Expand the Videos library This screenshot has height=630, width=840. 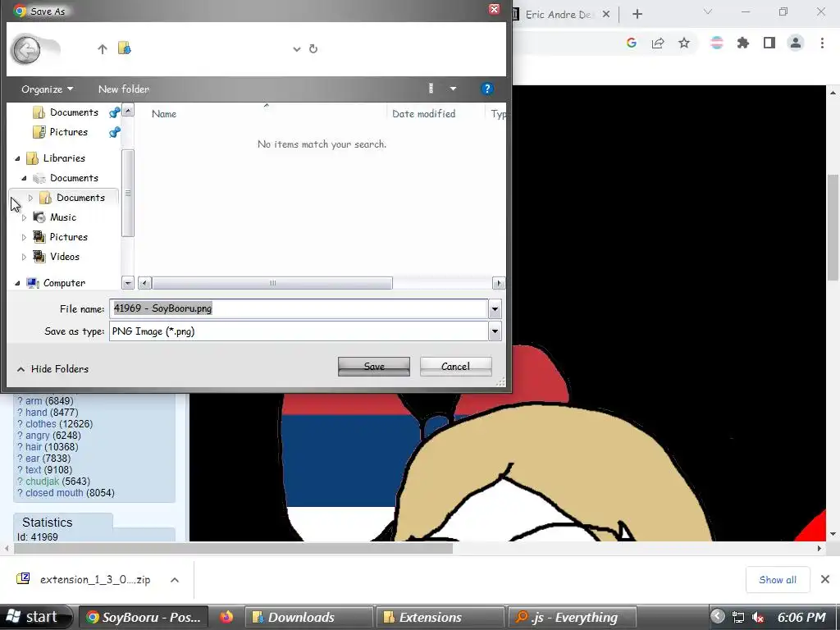24,257
